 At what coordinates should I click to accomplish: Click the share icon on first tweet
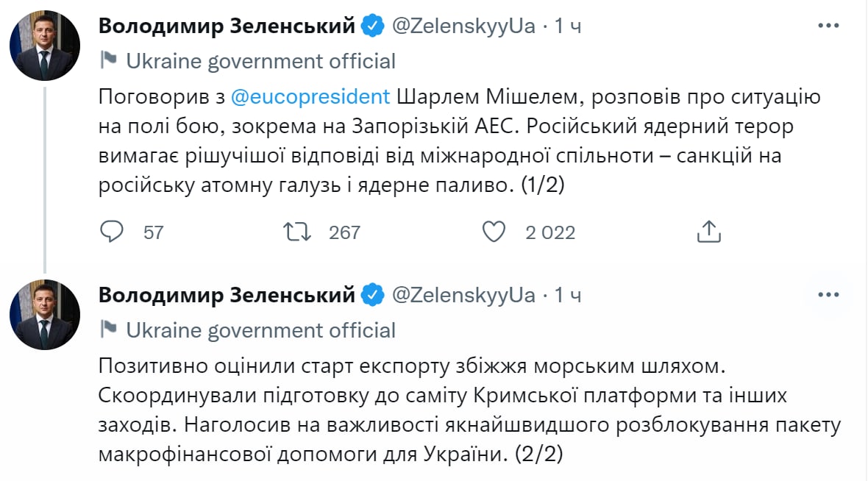708,232
